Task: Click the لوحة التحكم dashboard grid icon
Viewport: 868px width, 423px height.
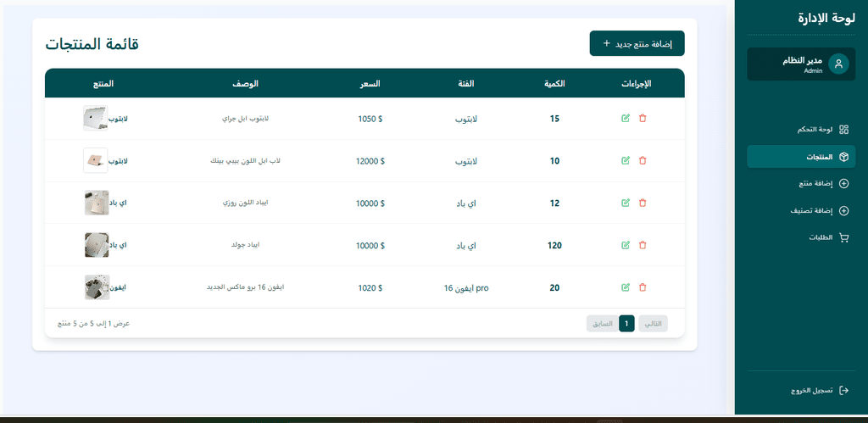Action: [x=843, y=130]
